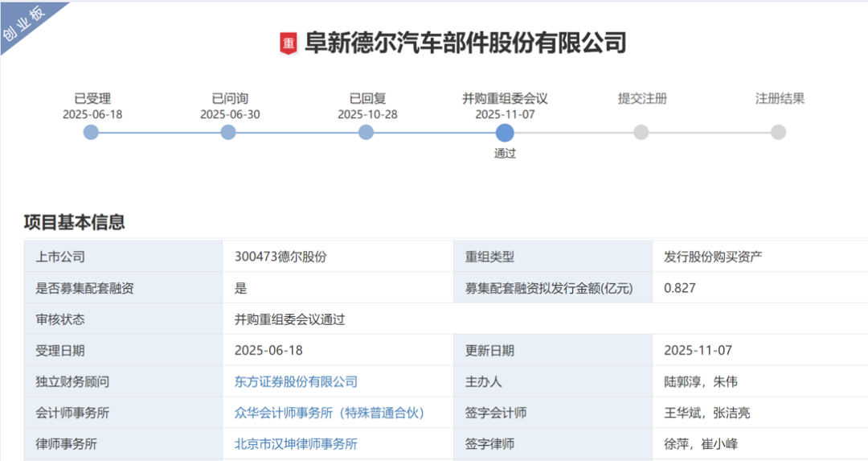Click the date 2025-06-30 under 已问询
The width and height of the screenshot is (868, 461).
click(x=230, y=115)
